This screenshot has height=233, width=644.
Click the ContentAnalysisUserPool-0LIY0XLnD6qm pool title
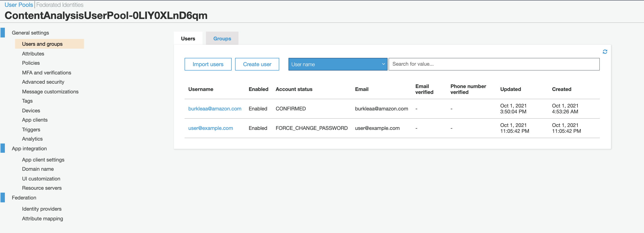coord(106,16)
